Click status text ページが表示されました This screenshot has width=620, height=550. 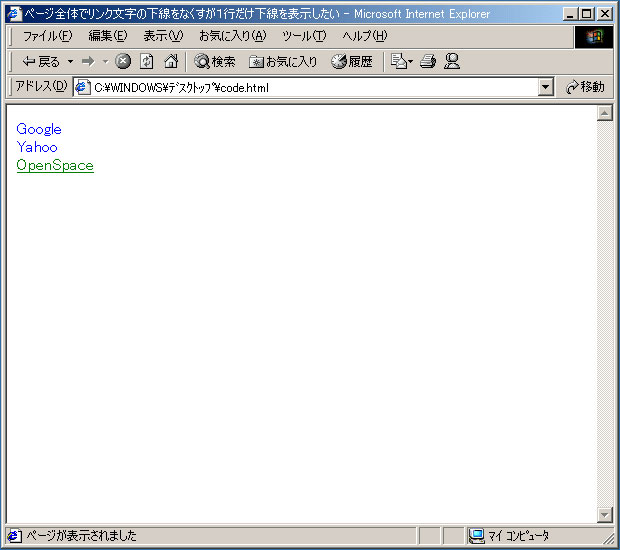[81, 536]
